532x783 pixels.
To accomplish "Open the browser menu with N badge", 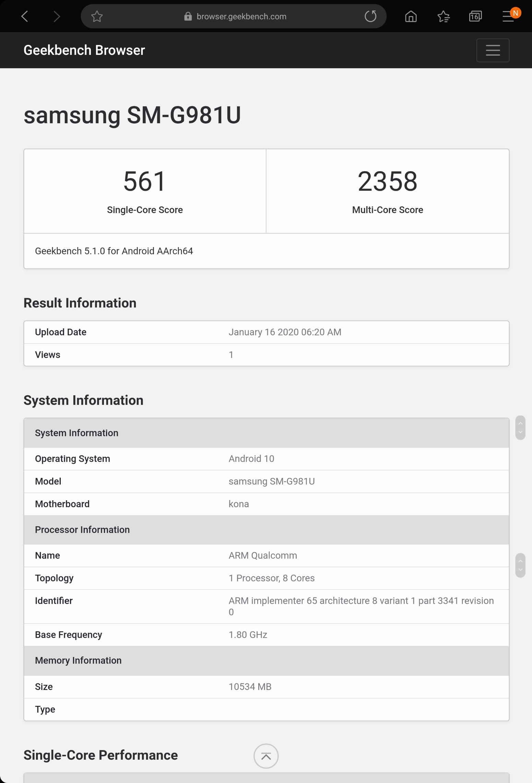I will pos(508,16).
